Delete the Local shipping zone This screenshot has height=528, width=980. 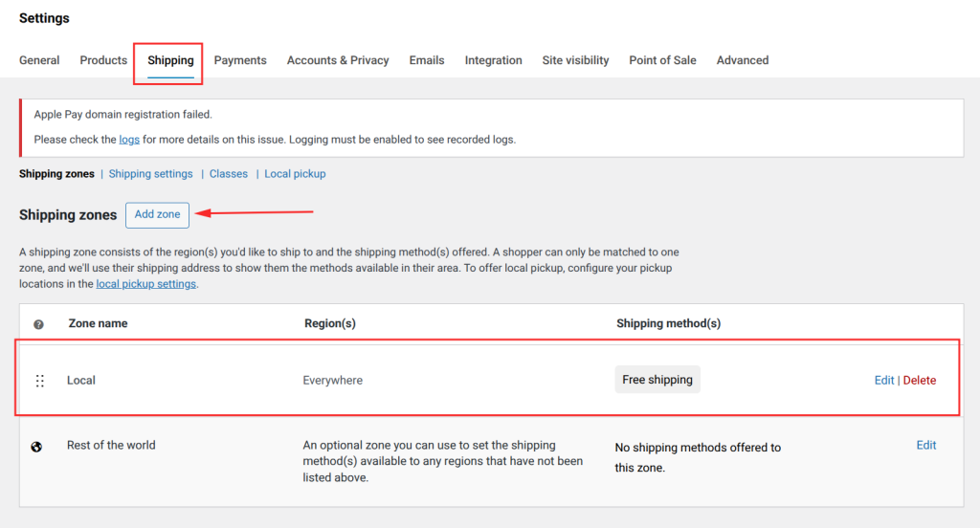(x=920, y=381)
